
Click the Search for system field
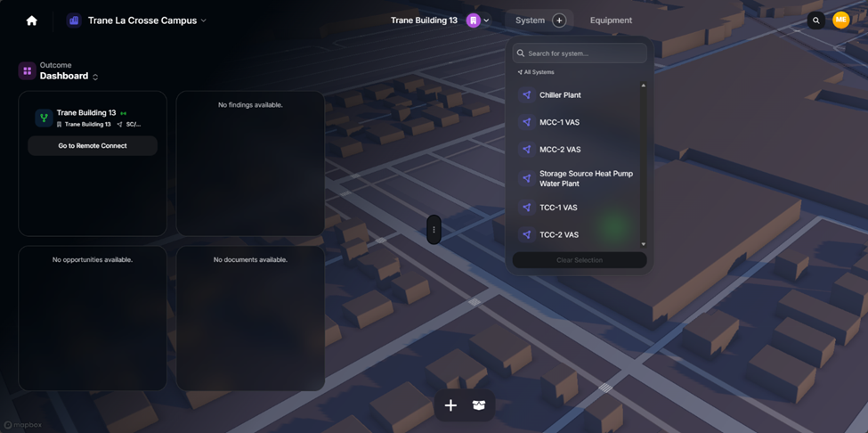580,53
